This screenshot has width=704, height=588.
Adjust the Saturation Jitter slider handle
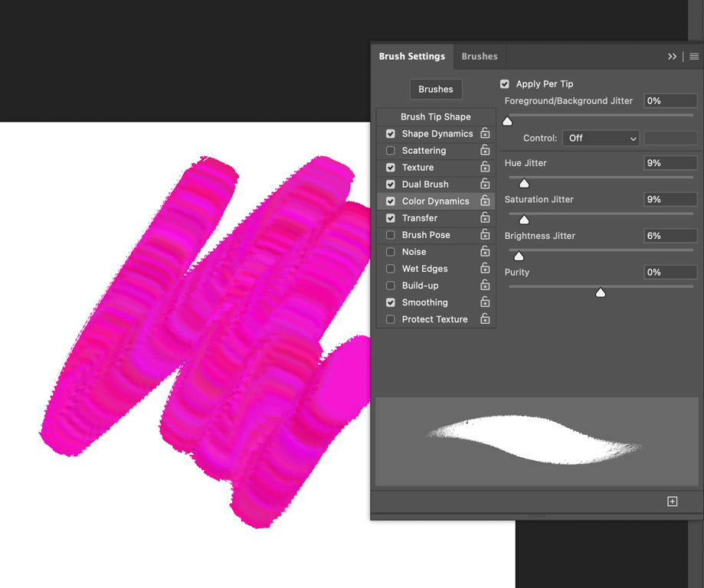pyautogui.click(x=524, y=220)
